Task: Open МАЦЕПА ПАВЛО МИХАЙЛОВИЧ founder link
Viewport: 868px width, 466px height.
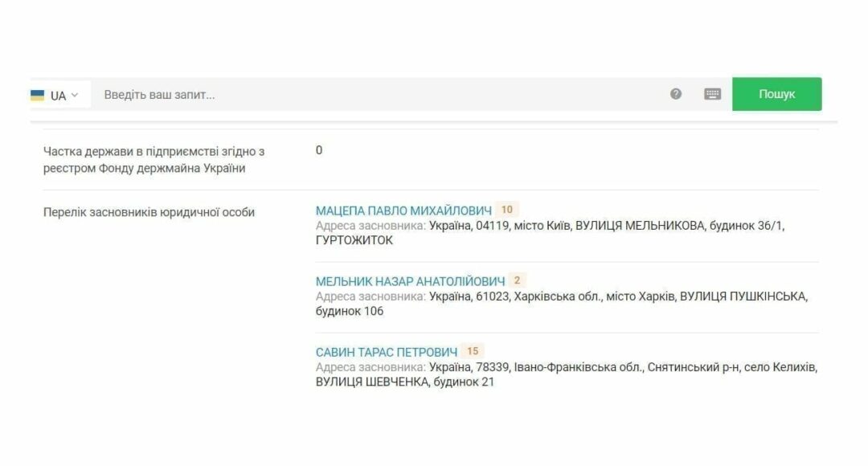Action: 403,211
